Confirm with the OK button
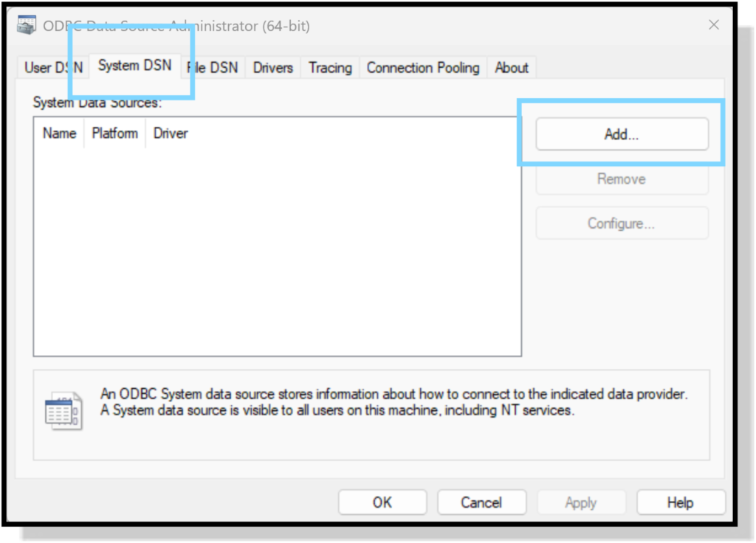756x543 pixels. [x=382, y=502]
